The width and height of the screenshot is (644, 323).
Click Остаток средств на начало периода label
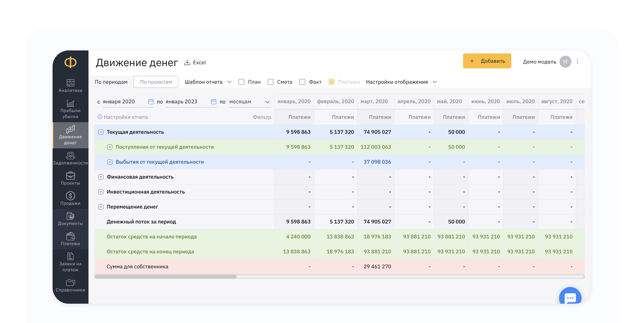(x=152, y=237)
